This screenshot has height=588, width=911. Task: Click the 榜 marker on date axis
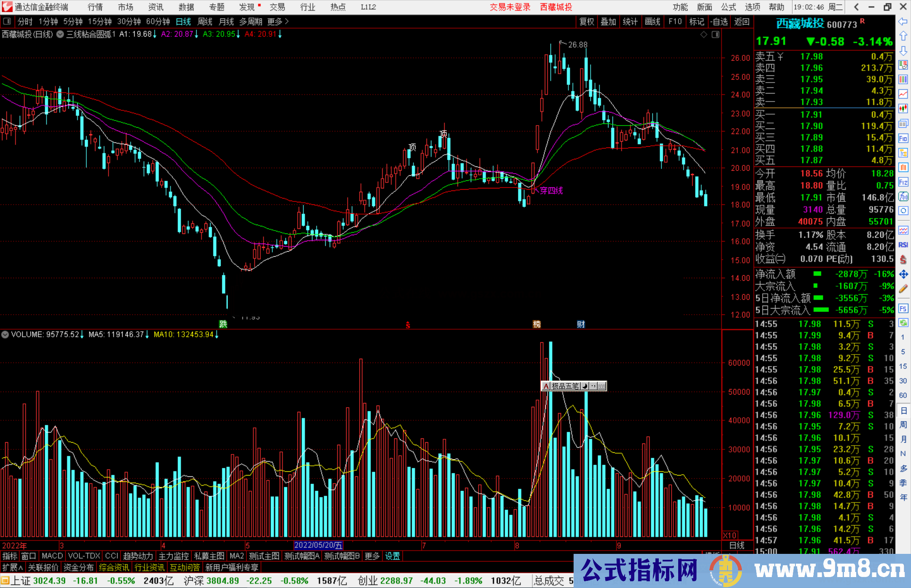coord(536,324)
